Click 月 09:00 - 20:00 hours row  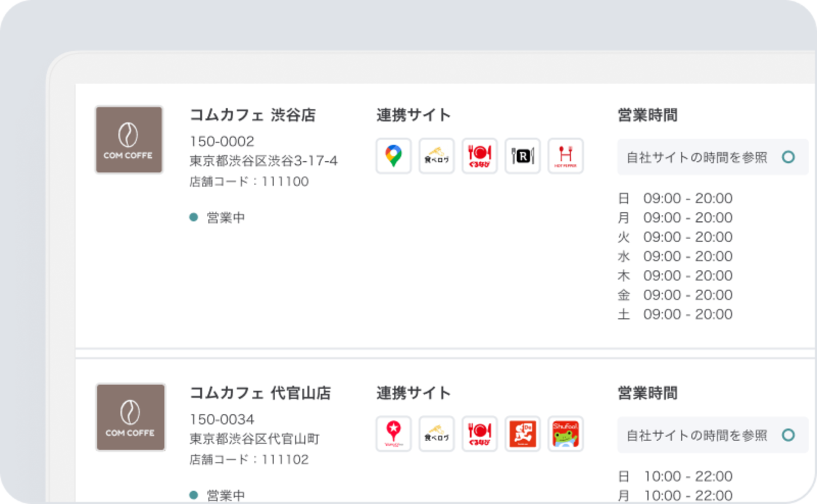(x=675, y=217)
